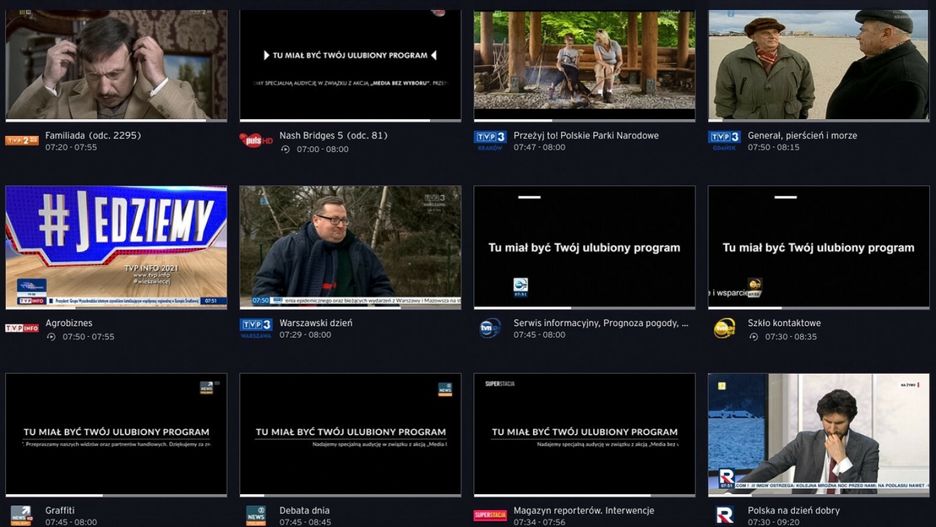Click the 07:29 - 08:00 time text
The height and width of the screenshot is (527, 936).
point(305,335)
